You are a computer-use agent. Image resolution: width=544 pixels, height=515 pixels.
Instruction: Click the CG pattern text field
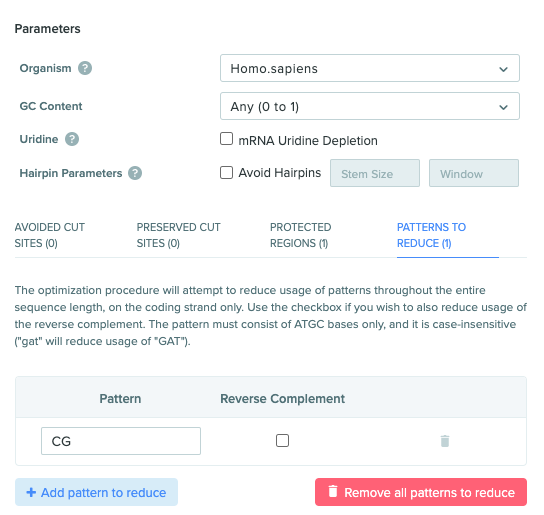[x=121, y=441]
